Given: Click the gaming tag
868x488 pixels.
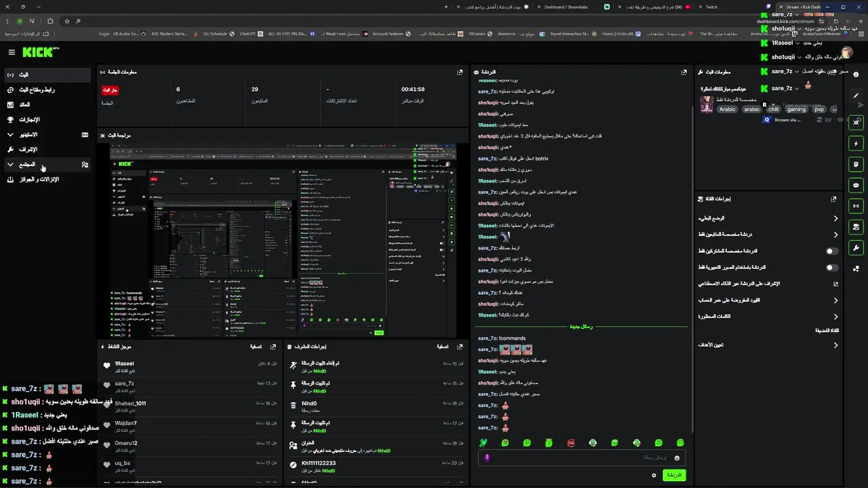Looking at the screenshot, I should (x=796, y=109).
